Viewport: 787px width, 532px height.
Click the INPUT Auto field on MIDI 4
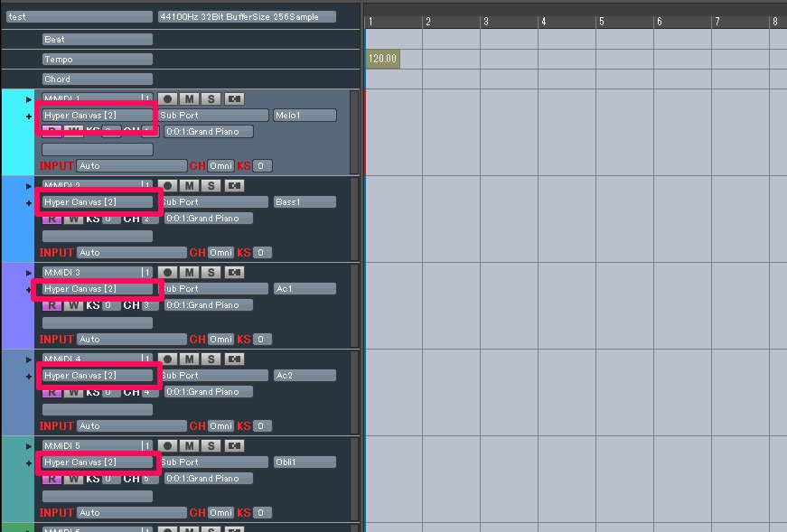(x=132, y=425)
